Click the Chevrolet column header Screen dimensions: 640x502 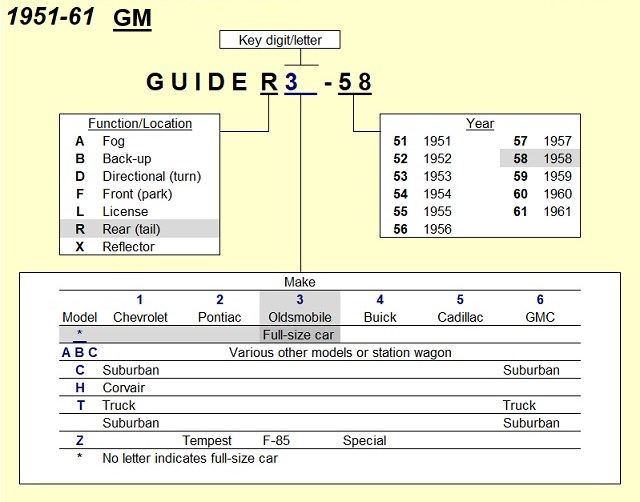140,317
